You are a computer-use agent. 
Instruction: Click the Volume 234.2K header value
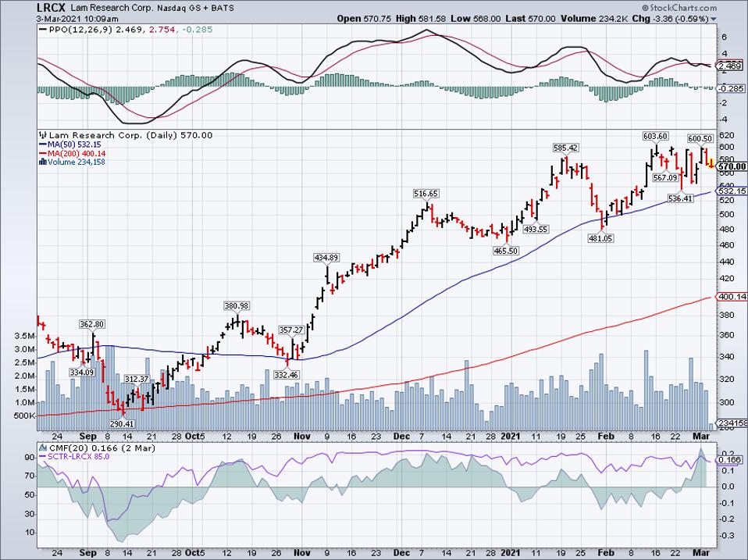(x=595, y=19)
